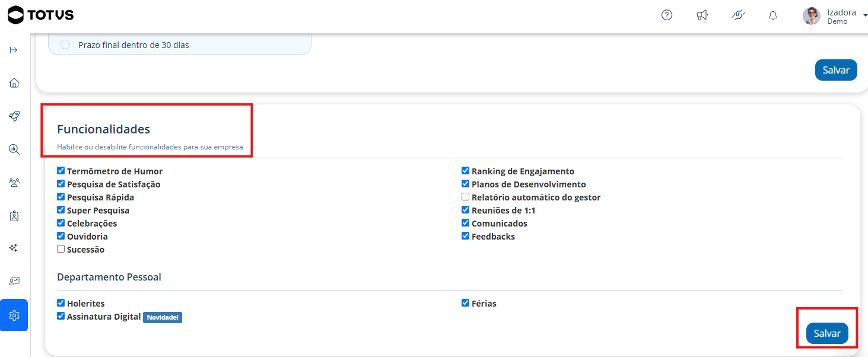The image size is (868, 357).
Task: Enable Relatório automático do gestor
Action: [465, 197]
